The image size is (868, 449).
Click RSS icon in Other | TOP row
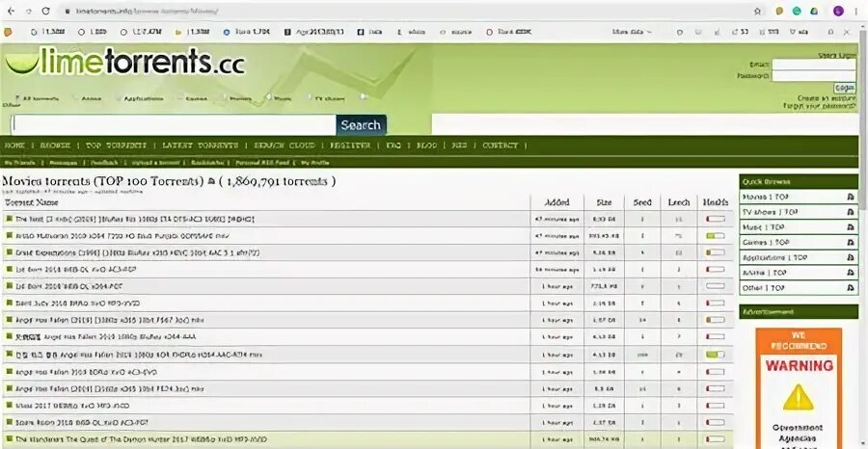[851, 288]
